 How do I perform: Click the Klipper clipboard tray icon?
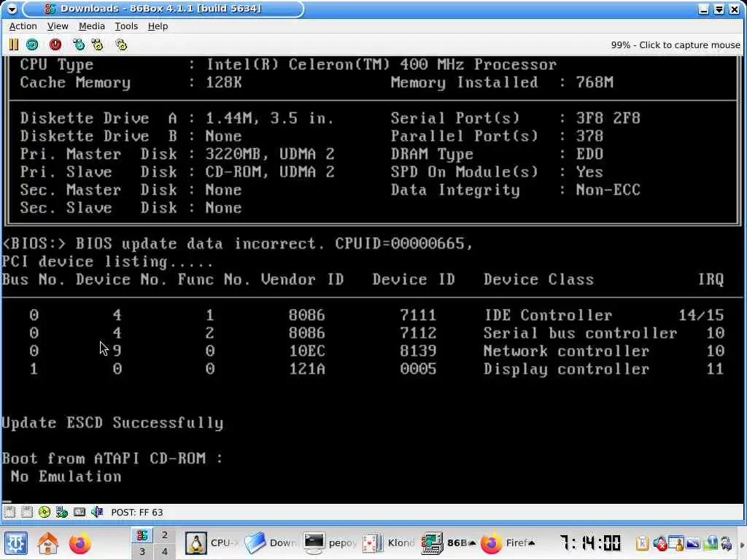(x=642, y=543)
